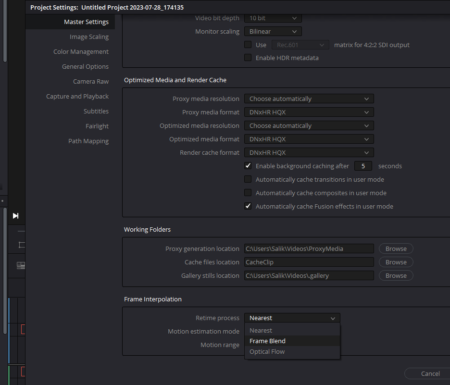Switch to Image Scaling settings

pos(89,37)
